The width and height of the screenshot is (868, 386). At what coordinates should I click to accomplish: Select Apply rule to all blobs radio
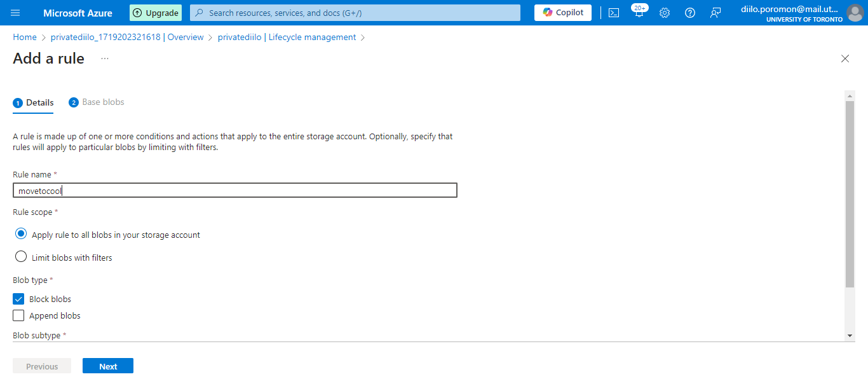(x=21, y=234)
